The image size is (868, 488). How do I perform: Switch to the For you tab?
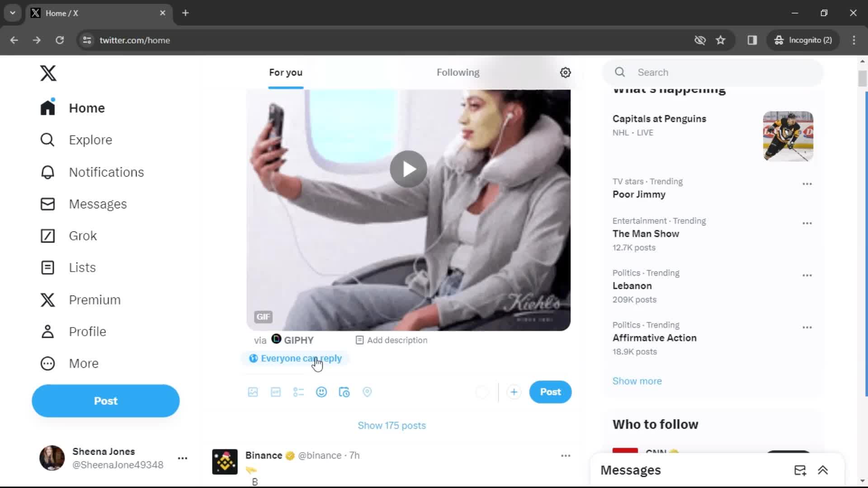[285, 72]
